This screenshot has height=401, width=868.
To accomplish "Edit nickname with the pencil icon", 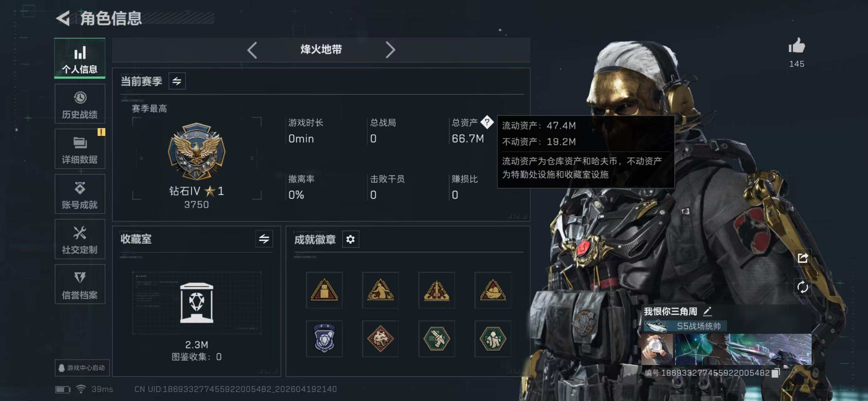I will (707, 311).
